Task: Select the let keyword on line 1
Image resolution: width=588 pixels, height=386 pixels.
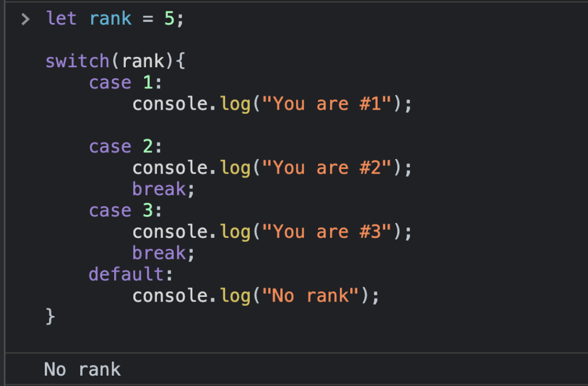Action: tap(61, 18)
